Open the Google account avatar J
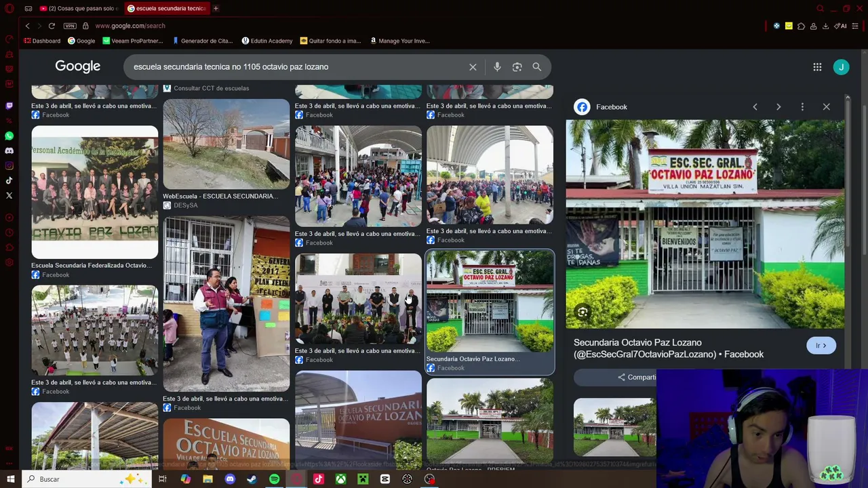The height and width of the screenshot is (488, 868). tap(841, 67)
